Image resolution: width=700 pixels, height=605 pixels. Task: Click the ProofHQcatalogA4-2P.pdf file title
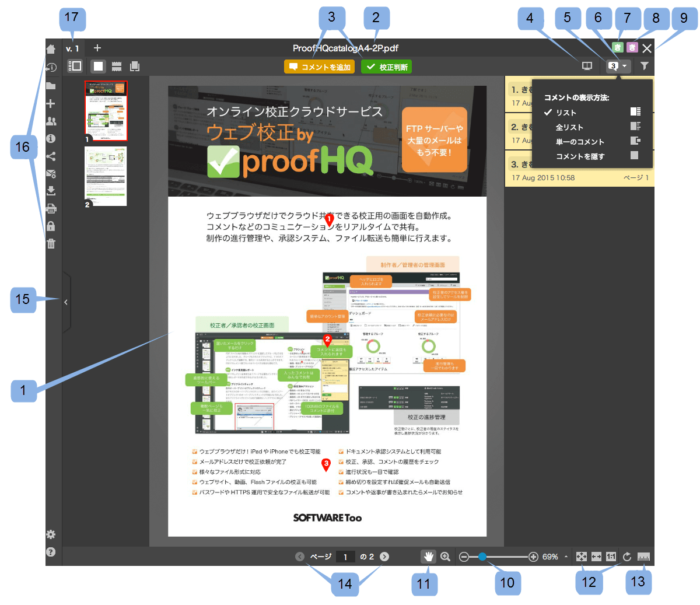[x=345, y=48]
